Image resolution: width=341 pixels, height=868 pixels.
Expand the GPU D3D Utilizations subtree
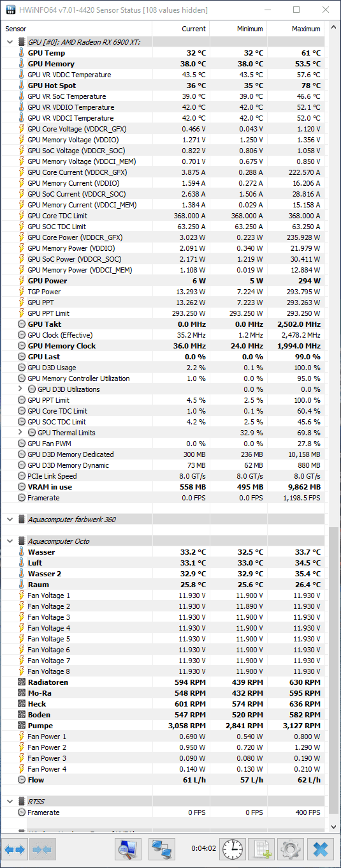[x=20, y=389]
